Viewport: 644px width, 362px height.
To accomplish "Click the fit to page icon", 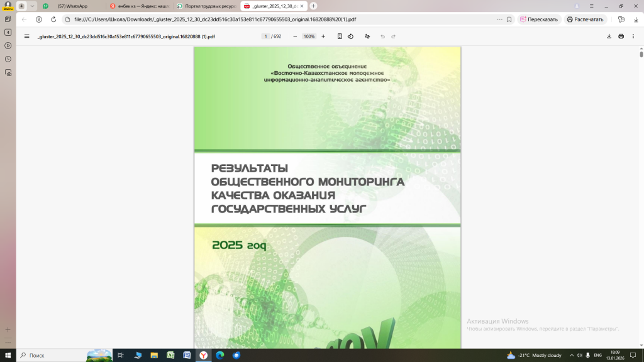I will pyautogui.click(x=340, y=36).
